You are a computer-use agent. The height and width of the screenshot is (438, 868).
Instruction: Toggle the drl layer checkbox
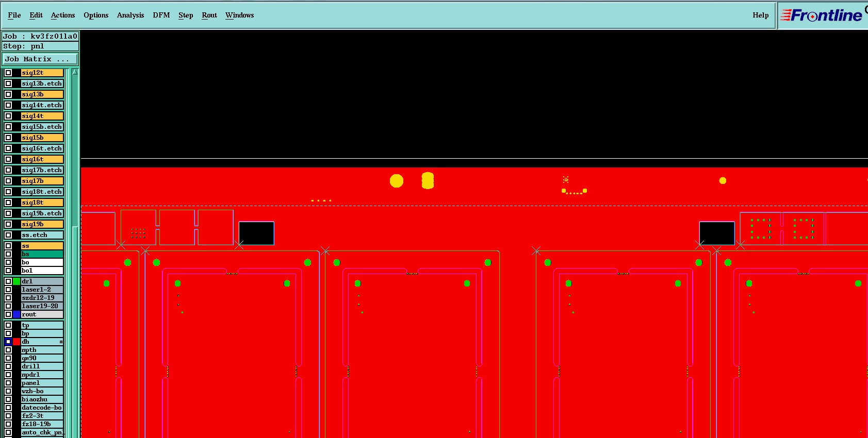(x=8, y=281)
